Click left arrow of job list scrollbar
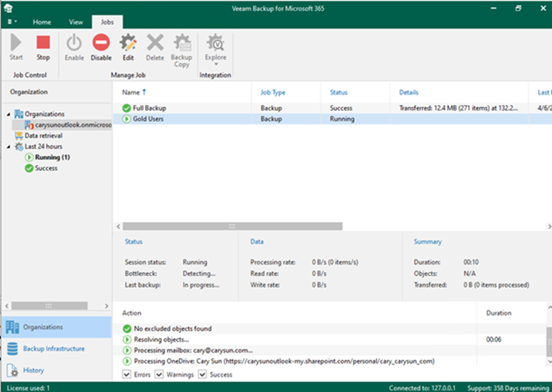The image size is (552, 392). (118, 226)
